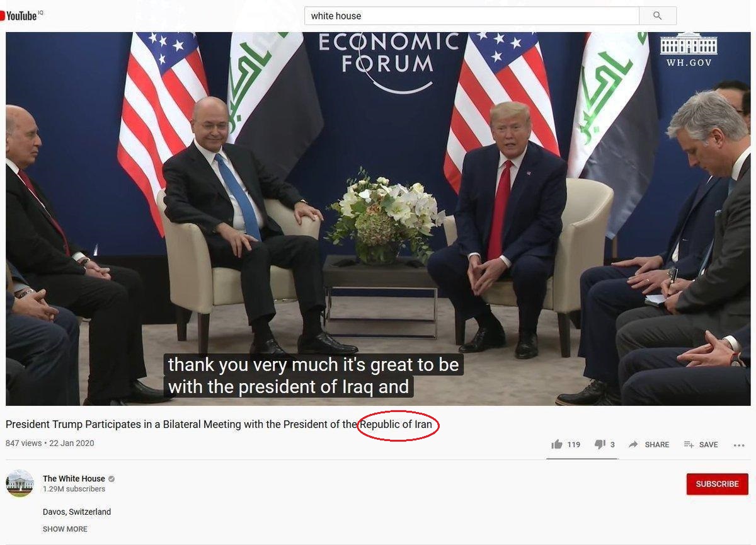The image size is (756, 545).
Task: Click the video player to pause
Action: pyautogui.click(x=378, y=219)
